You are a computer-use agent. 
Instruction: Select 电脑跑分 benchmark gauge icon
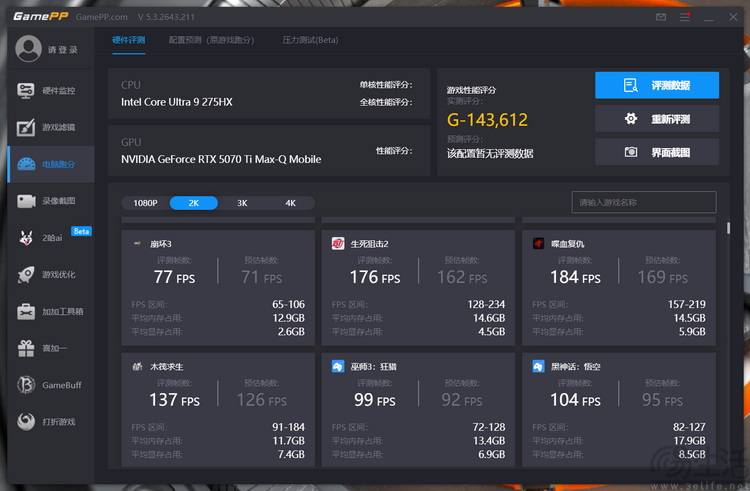(26, 164)
